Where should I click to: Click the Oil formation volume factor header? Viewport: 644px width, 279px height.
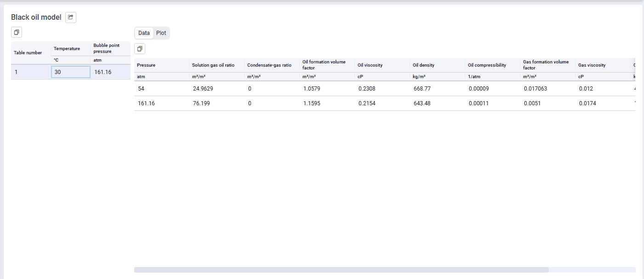point(327,65)
